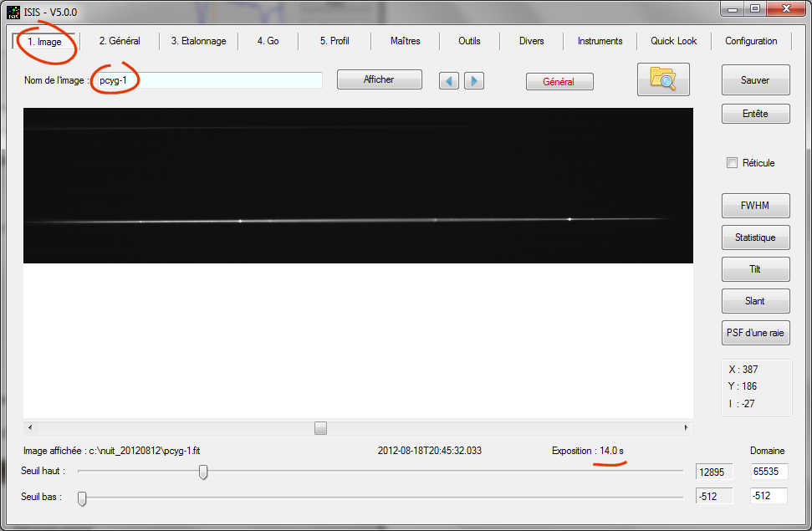Click the PSF d'une raie button
Image resolution: width=812 pixels, height=531 pixels.
[x=756, y=333]
